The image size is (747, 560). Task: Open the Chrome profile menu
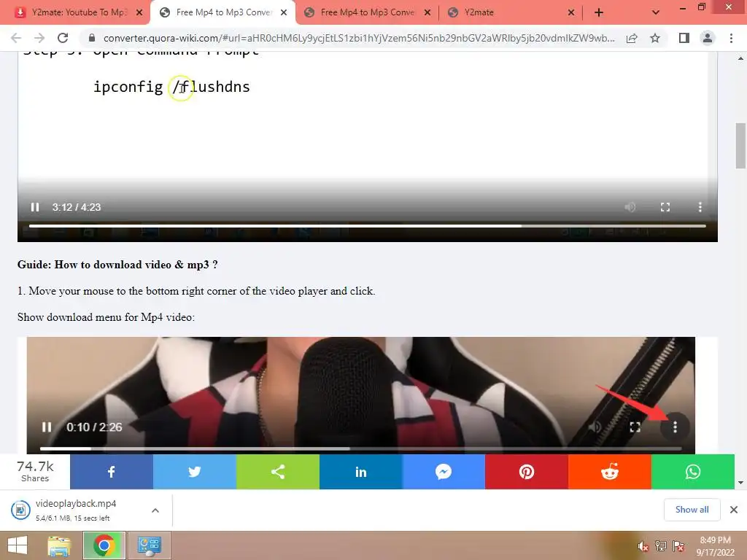click(708, 38)
